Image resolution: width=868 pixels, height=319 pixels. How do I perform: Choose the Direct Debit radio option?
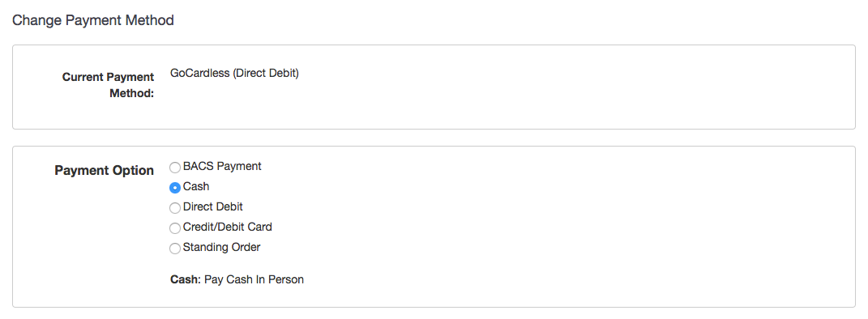[x=175, y=208]
